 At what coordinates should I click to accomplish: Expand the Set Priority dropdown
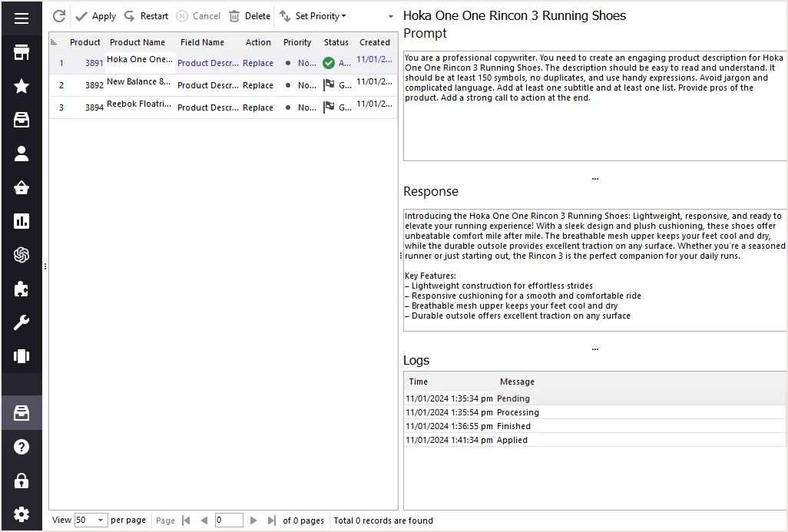pyautogui.click(x=313, y=16)
